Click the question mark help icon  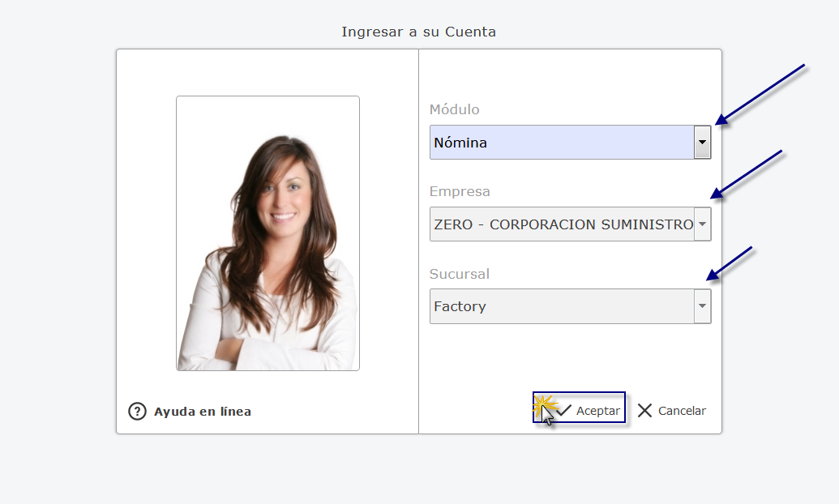(137, 412)
